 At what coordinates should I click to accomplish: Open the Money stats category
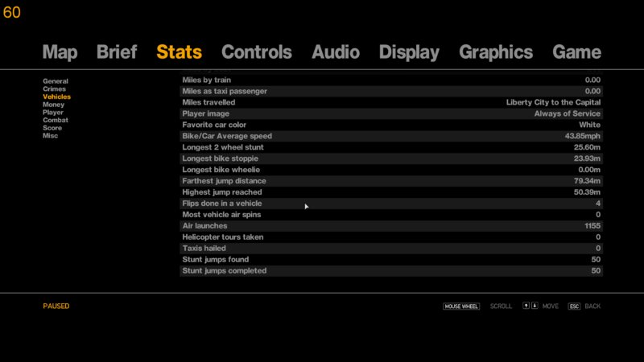coord(53,105)
